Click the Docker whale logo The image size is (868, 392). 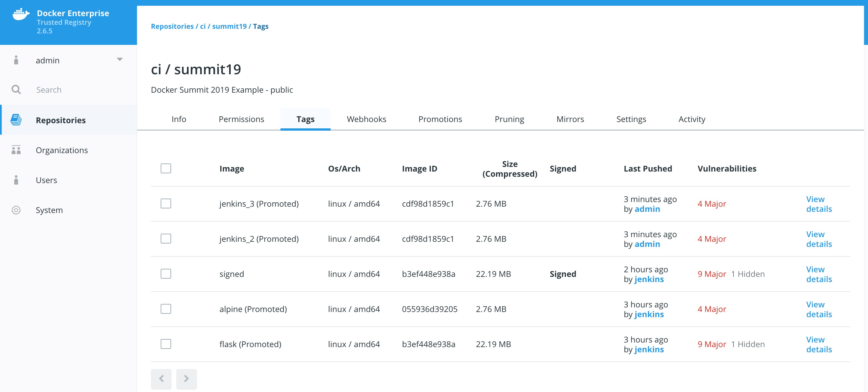[21, 15]
